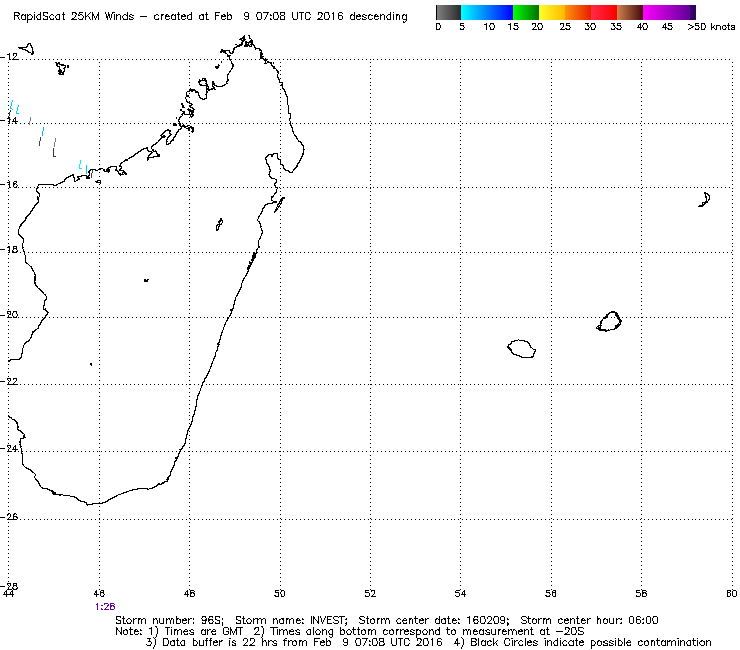Select the 'Storm center date: 160209;' text

pos(434,620)
